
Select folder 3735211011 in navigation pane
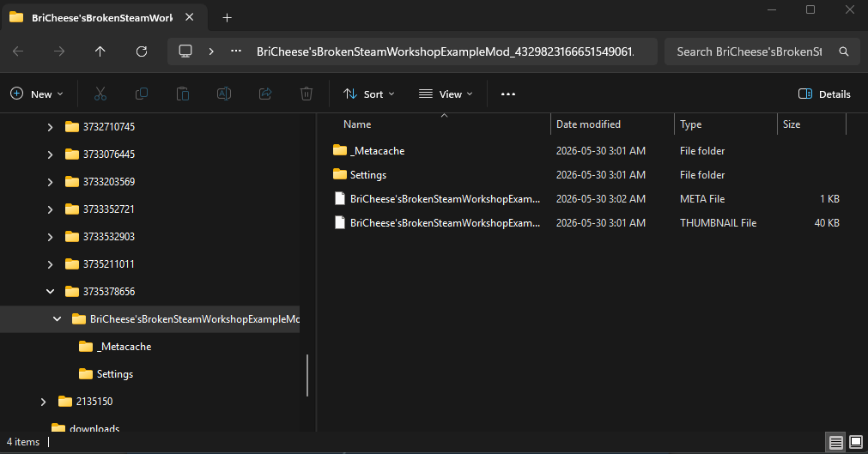click(x=109, y=264)
